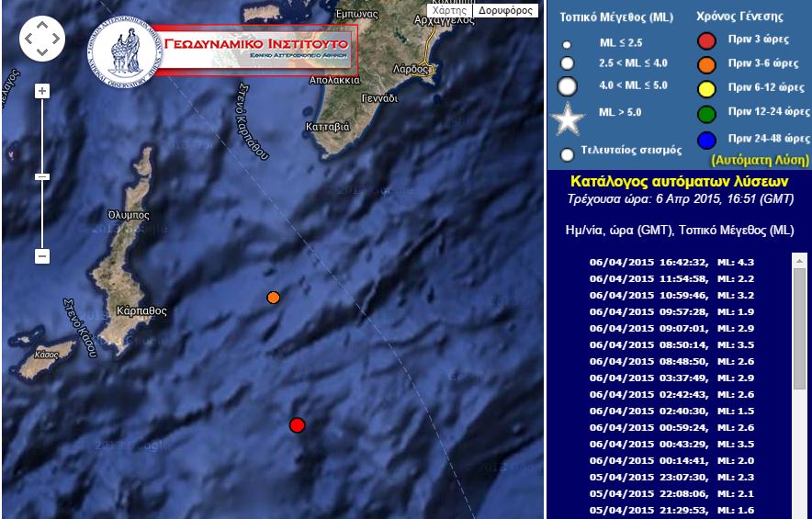The width and height of the screenshot is (812, 519).
Task: Click the catalog list scrollbar thumb
Action: [x=799, y=326]
